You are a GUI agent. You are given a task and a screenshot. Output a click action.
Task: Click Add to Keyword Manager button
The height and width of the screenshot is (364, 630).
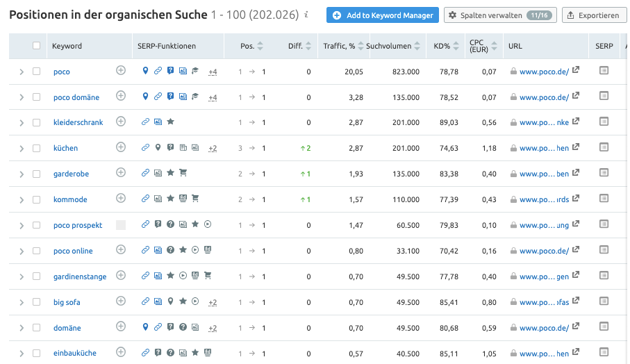(383, 15)
